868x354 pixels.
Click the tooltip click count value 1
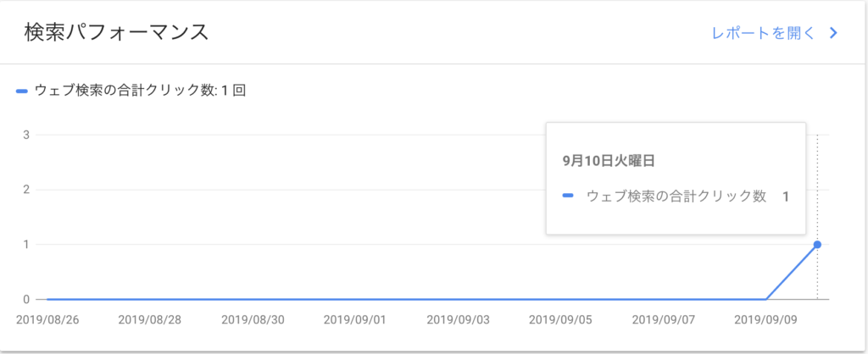[x=786, y=196]
